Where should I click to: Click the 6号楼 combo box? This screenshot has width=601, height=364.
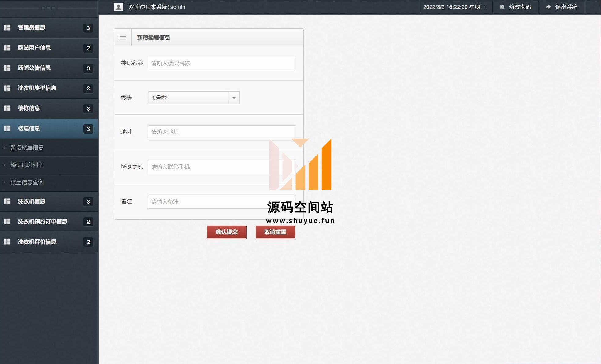click(x=188, y=98)
